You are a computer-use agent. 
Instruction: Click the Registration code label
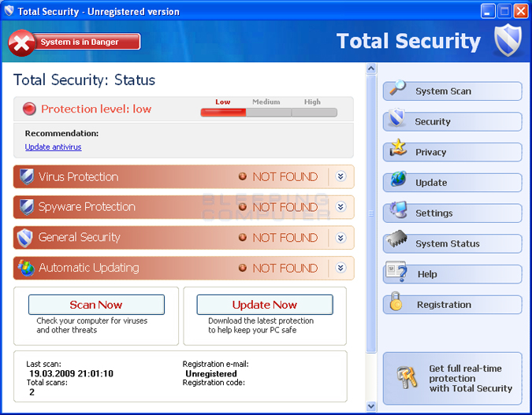pos(214,383)
